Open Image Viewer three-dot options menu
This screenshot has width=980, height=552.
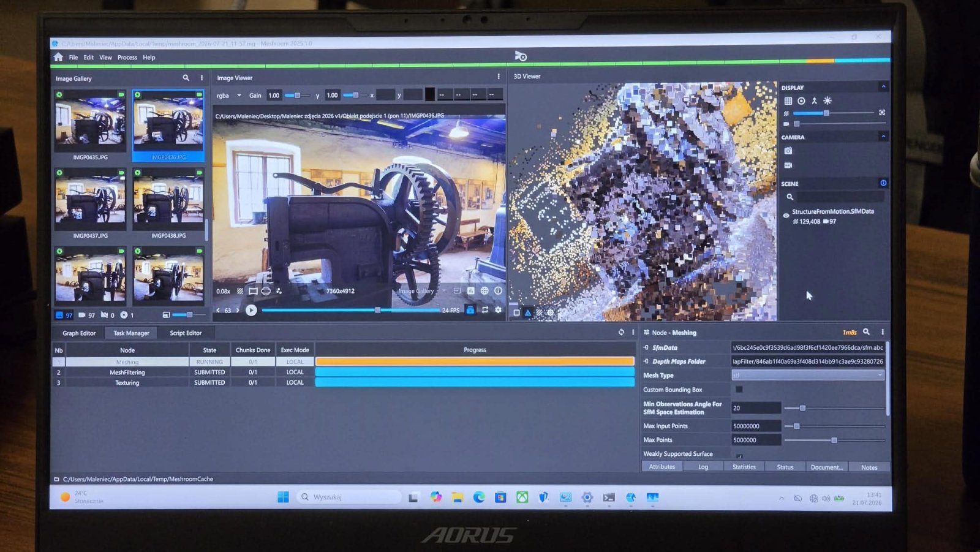coord(499,77)
